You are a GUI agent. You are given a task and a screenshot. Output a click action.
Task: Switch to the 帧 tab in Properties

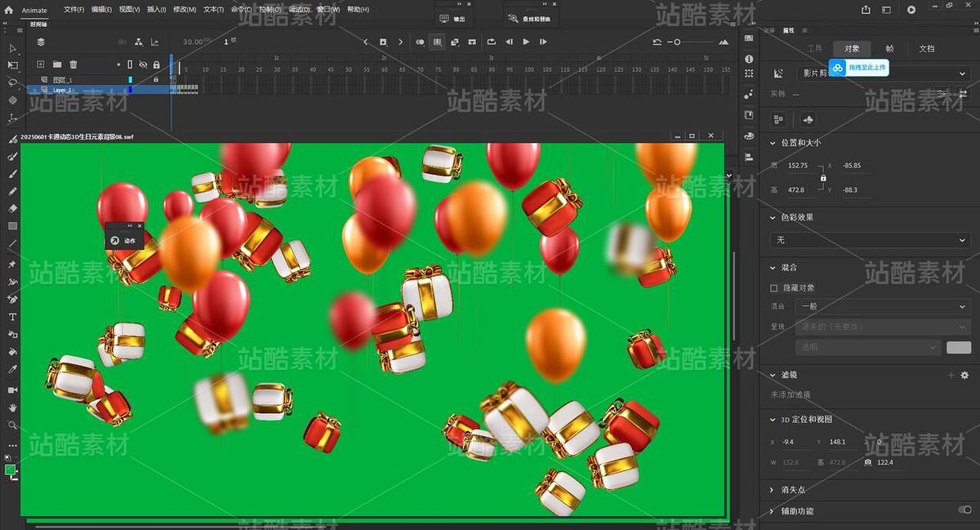tap(890, 48)
